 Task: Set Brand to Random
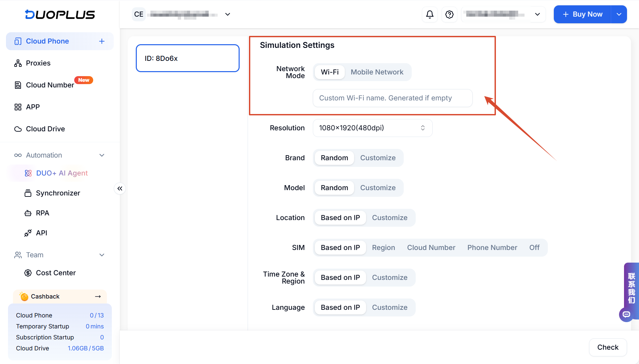tap(334, 158)
